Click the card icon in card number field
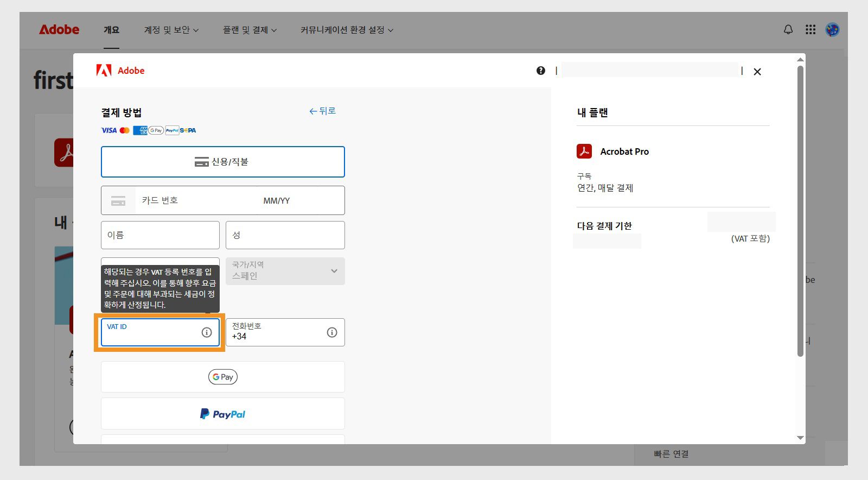868x480 pixels. (x=118, y=201)
